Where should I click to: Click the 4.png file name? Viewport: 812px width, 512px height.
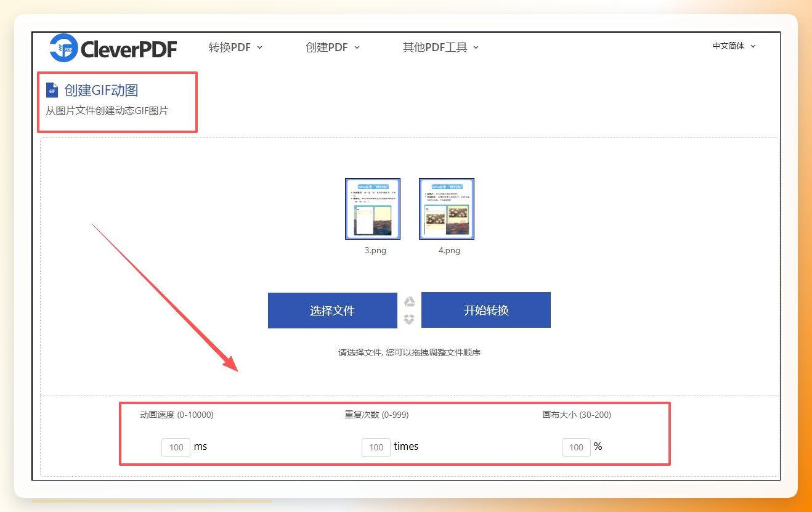tap(449, 251)
